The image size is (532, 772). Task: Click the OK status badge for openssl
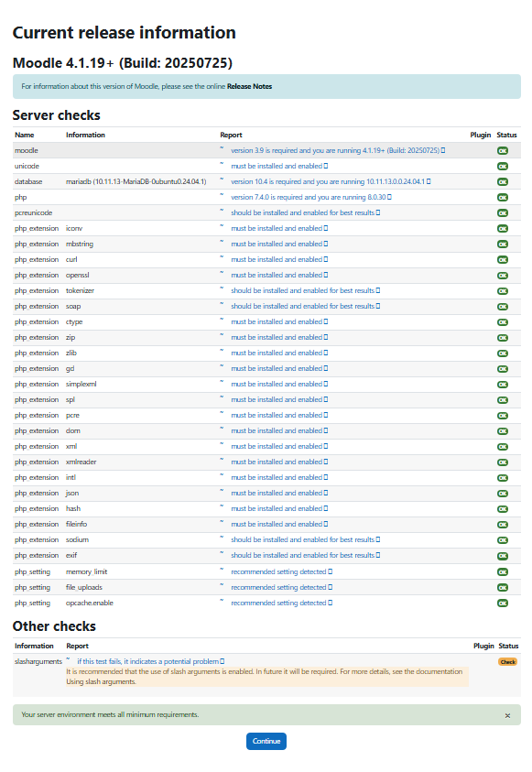503,276
